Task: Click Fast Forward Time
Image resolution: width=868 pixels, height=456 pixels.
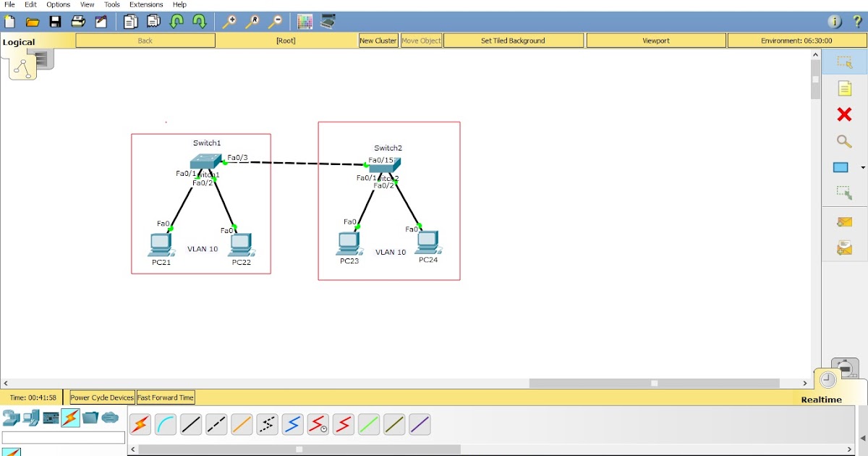Action: (x=166, y=397)
